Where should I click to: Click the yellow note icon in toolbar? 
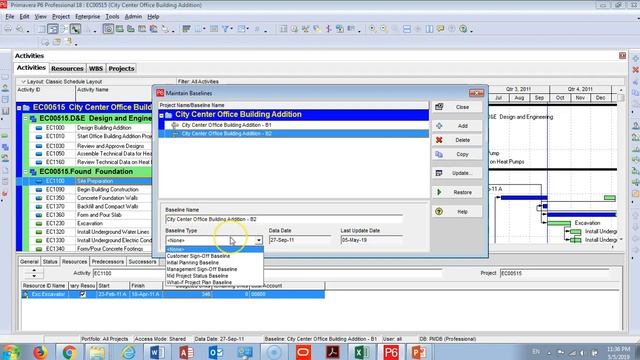[440, 29]
